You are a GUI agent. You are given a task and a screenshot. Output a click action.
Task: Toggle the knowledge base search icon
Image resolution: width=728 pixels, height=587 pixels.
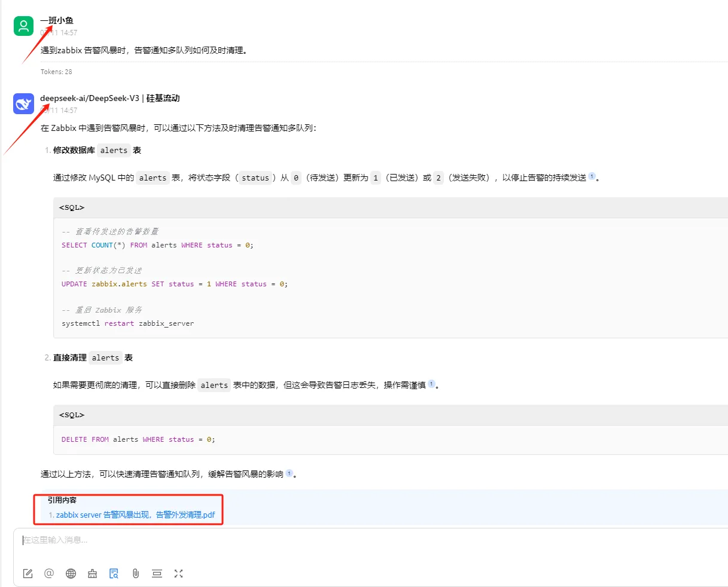pos(114,573)
